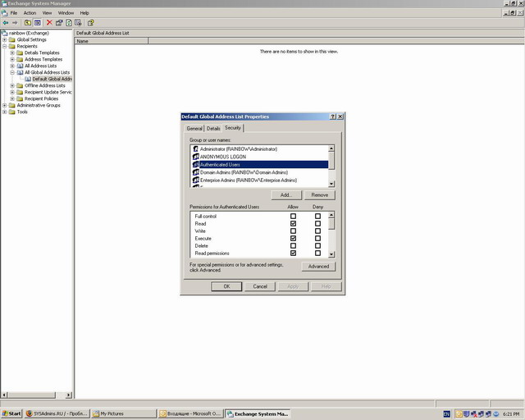Select Authenticated Users in the list
This screenshot has height=420, width=525.
click(261, 164)
